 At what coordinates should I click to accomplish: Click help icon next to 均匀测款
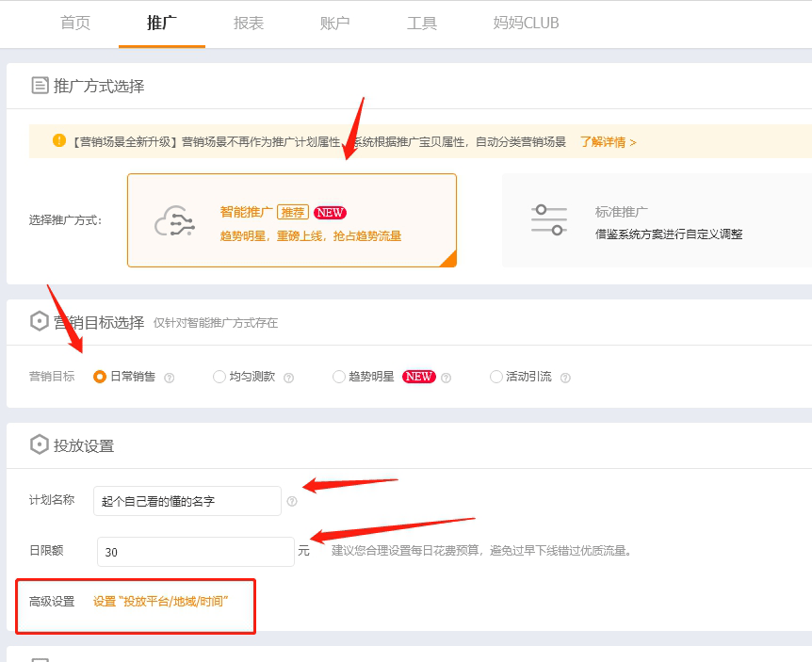[x=289, y=378]
